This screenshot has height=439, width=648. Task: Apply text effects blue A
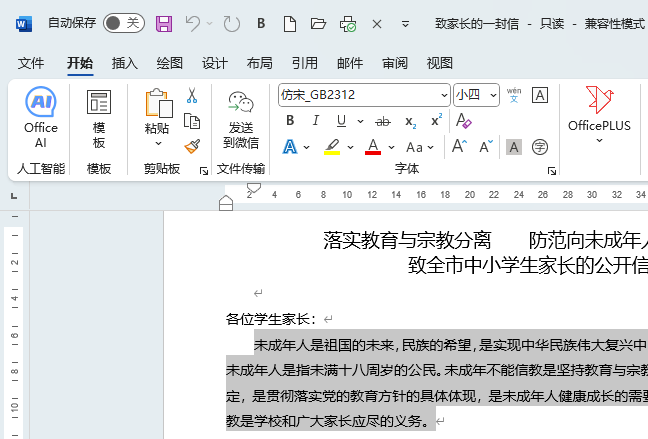tap(290, 147)
